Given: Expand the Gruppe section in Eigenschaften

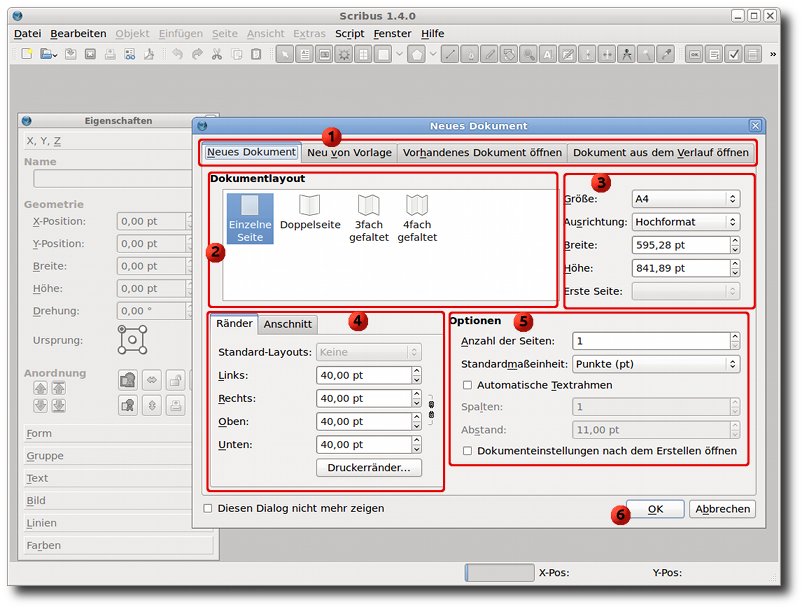Looking at the screenshot, I should (118, 456).
